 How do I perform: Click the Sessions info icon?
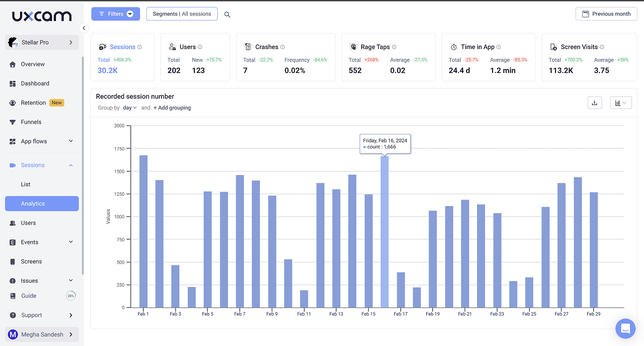click(x=140, y=47)
